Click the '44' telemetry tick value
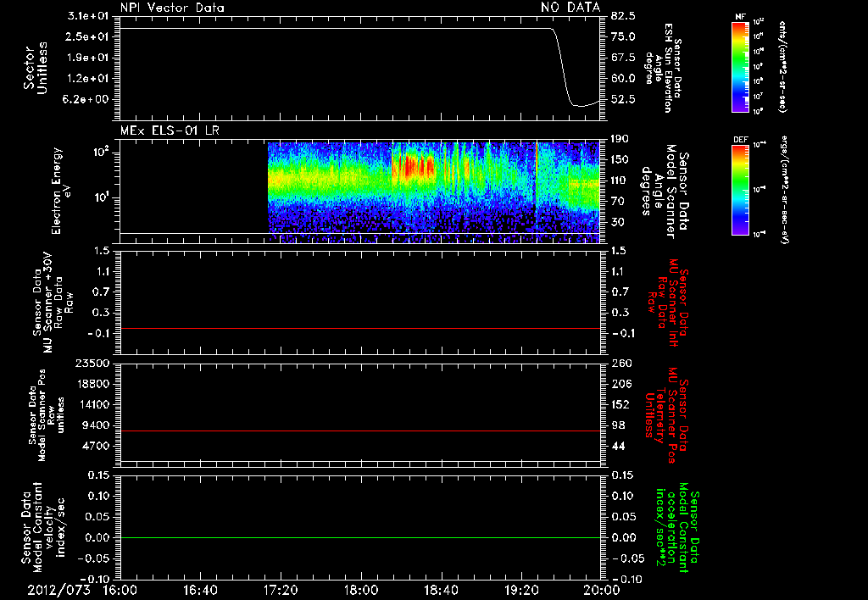Screen dimensions: 868x600 pos(617,446)
